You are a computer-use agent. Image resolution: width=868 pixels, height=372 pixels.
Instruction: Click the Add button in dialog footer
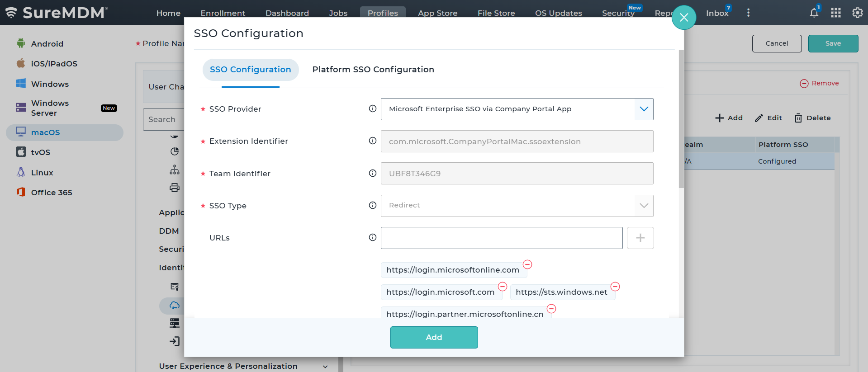coord(434,337)
